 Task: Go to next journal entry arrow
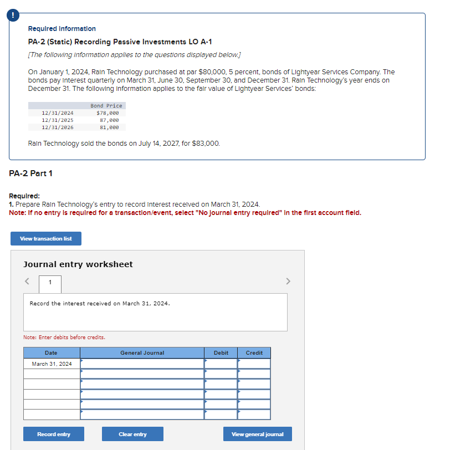288,281
